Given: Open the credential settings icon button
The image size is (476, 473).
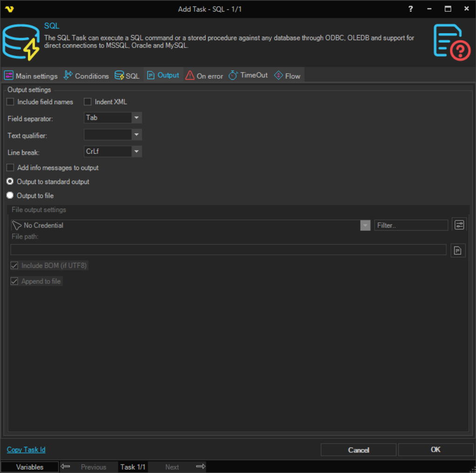Looking at the screenshot, I should (x=459, y=225).
